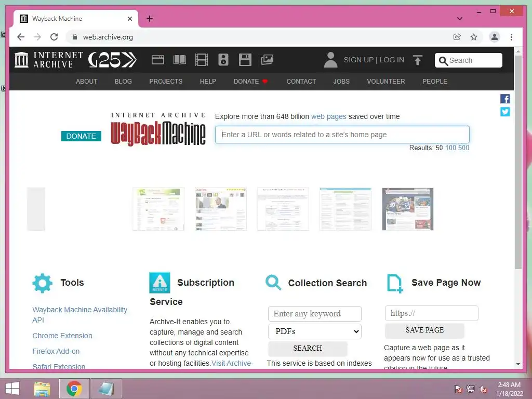Viewport: 532px width, 399px height.
Task: Bookmark this page with the star
Action: pyautogui.click(x=474, y=37)
